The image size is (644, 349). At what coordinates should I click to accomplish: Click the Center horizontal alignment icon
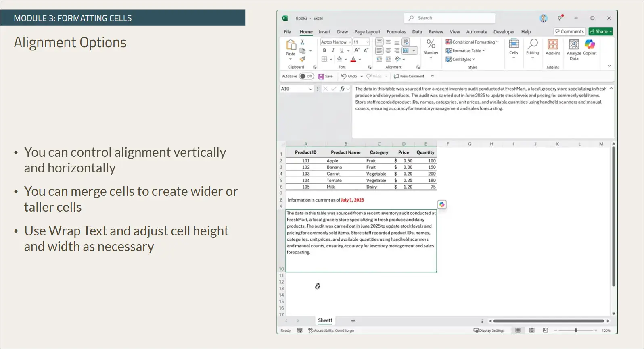pyautogui.click(x=388, y=51)
